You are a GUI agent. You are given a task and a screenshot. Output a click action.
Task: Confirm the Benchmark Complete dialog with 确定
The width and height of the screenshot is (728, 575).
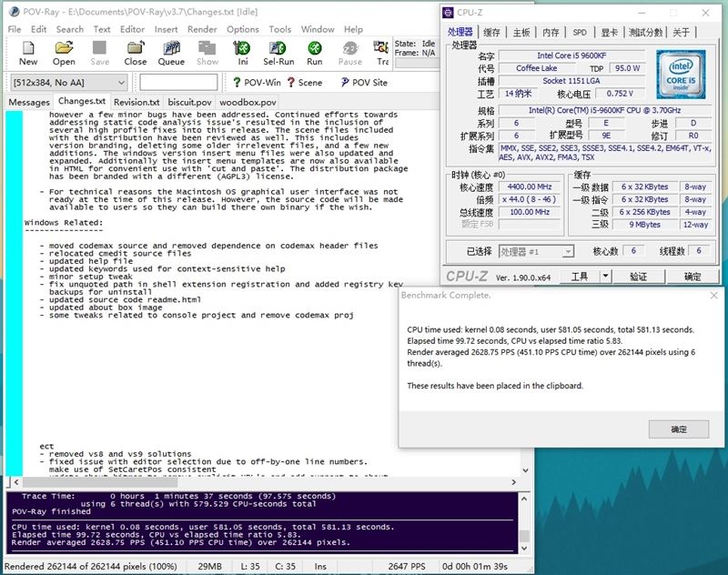coord(679,429)
